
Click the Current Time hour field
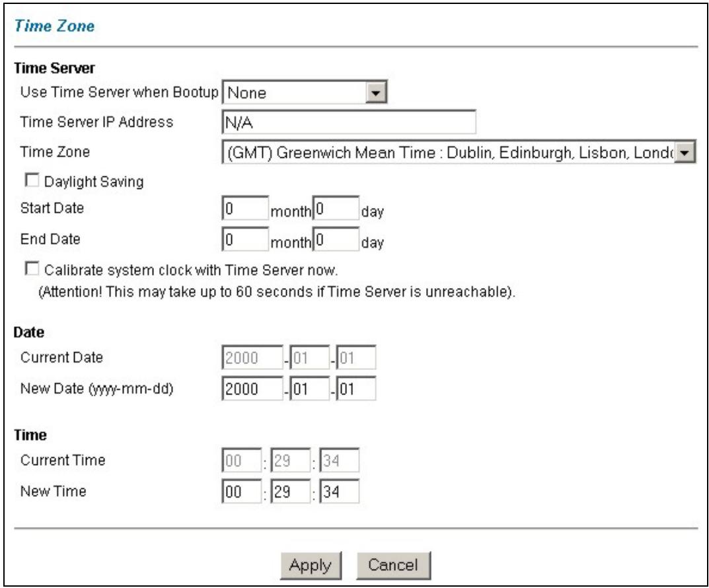(x=241, y=460)
